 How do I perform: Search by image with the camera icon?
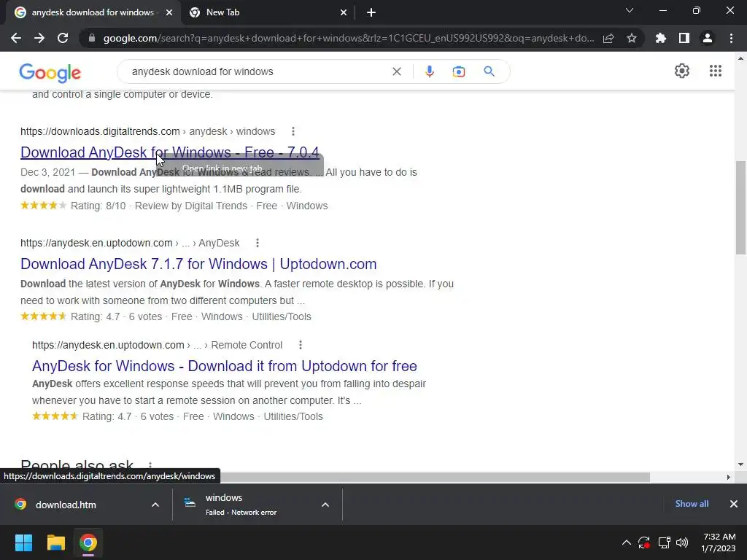tap(458, 71)
